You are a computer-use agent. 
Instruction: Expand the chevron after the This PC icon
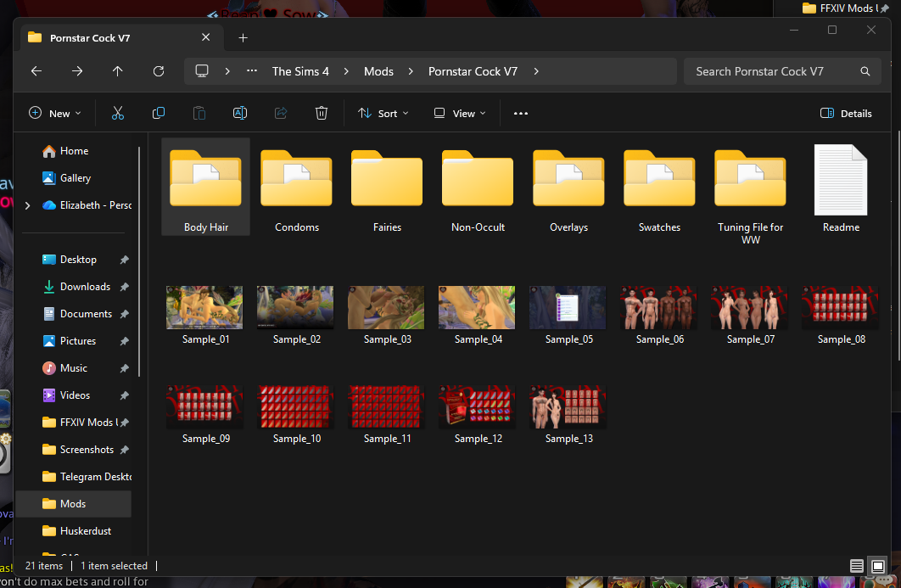click(x=227, y=71)
